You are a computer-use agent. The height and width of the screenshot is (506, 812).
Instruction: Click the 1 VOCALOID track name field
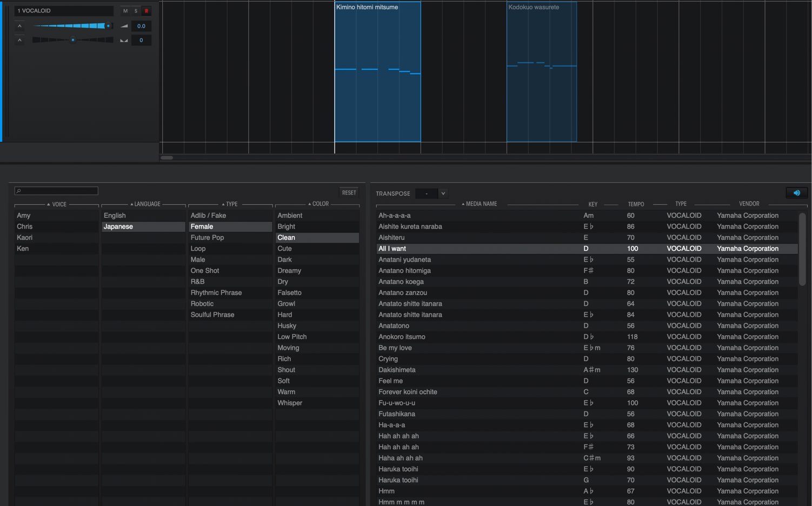coord(64,11)
